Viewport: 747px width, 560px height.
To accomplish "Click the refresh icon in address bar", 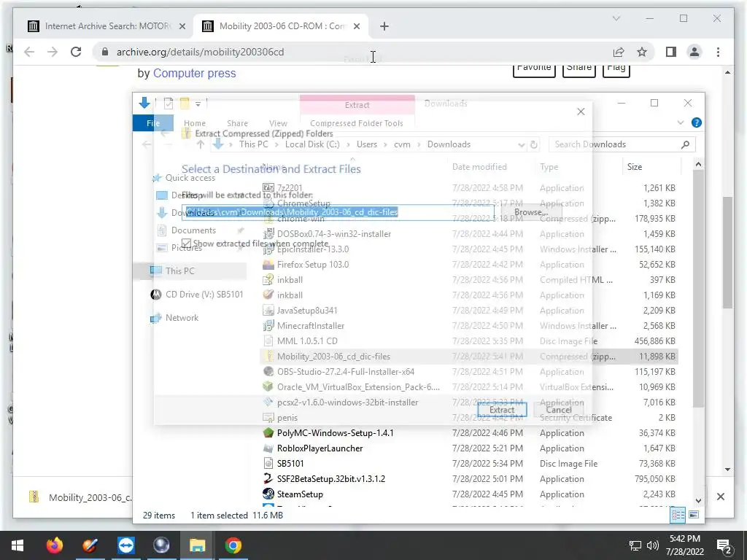I will pos(533,144).
